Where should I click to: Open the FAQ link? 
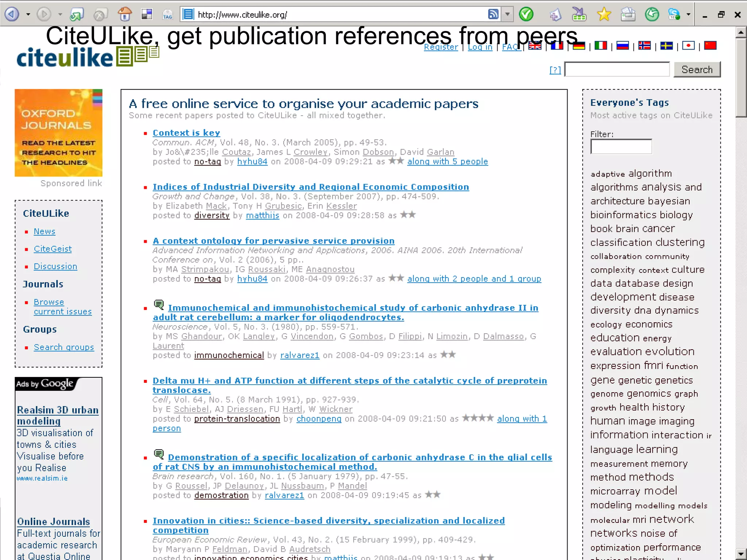[511, 47]
